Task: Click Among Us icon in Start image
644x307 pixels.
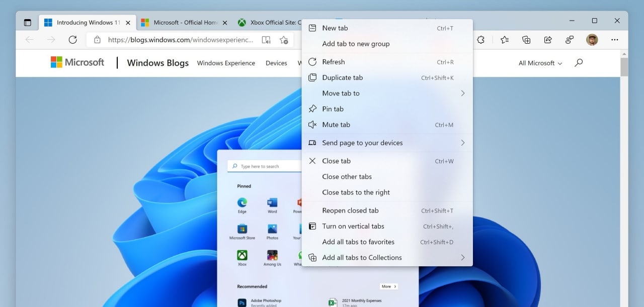Action: tap(272, 255)
